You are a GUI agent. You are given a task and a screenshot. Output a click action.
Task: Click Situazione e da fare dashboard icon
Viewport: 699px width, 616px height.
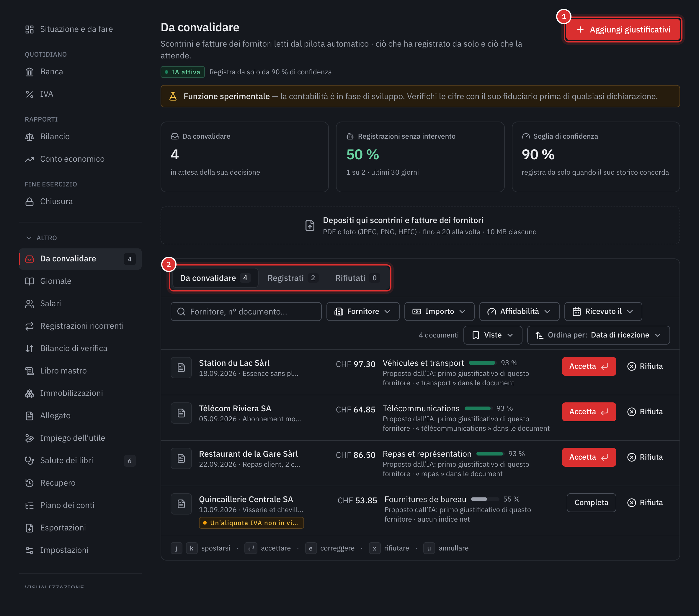pos(30,30)
